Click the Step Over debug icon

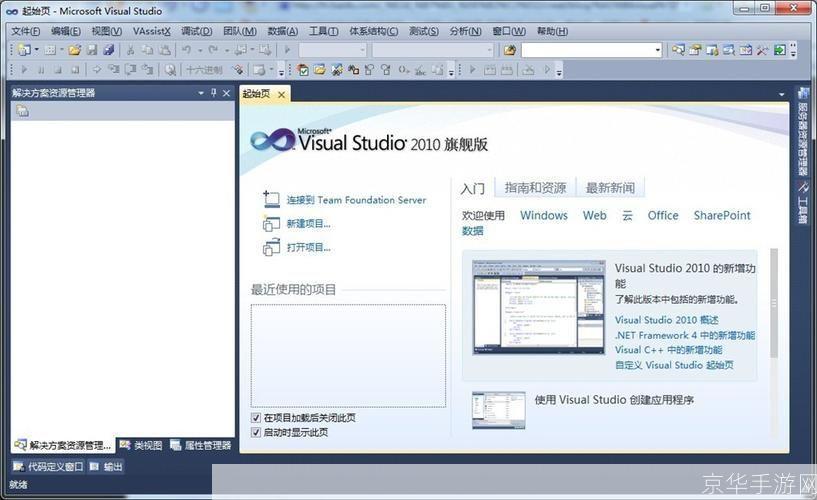[x=130, y=69]
